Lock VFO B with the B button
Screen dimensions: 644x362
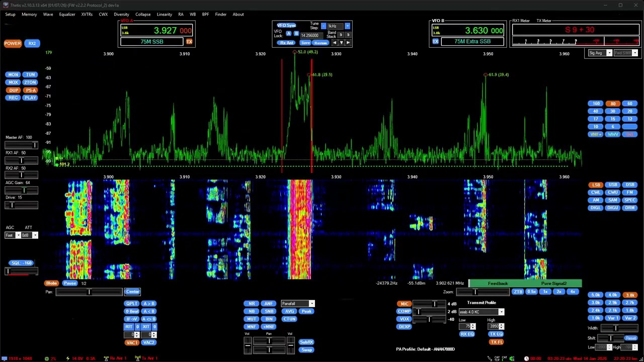coord(296,34)
